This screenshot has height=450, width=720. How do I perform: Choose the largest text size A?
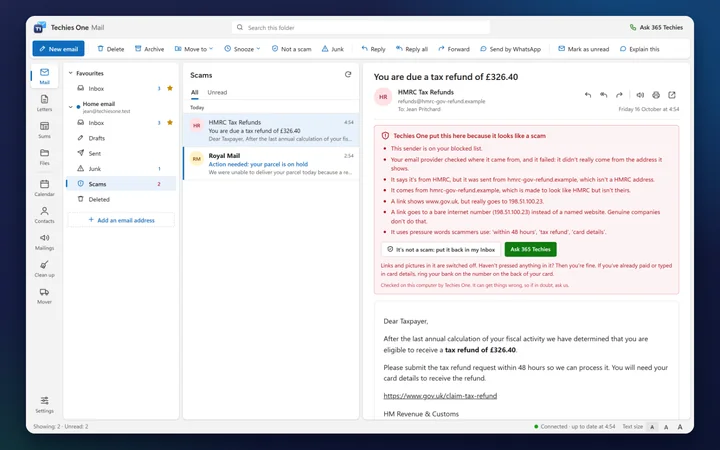point(680,427)
